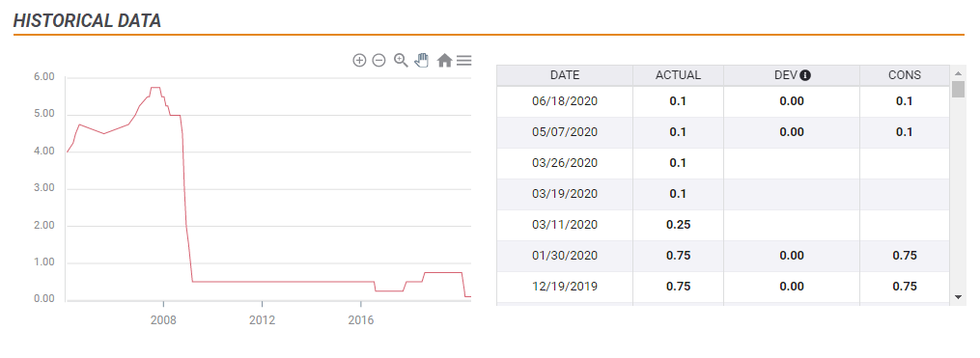Select the 12/19/2019 date cell
Viewport: 980px width, 358px height.
565,287
